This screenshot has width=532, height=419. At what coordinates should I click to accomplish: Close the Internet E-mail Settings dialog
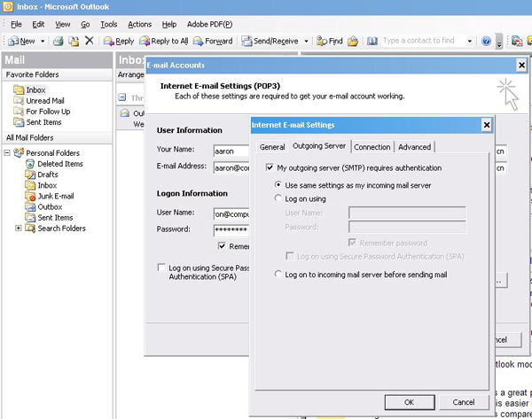(x=487, y=125)
